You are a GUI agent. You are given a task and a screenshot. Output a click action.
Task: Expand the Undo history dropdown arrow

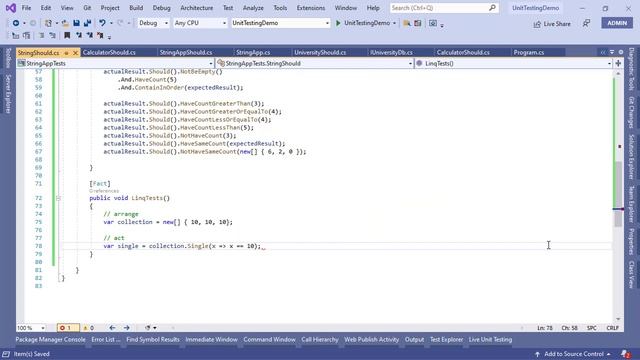[x=111, y=23]
